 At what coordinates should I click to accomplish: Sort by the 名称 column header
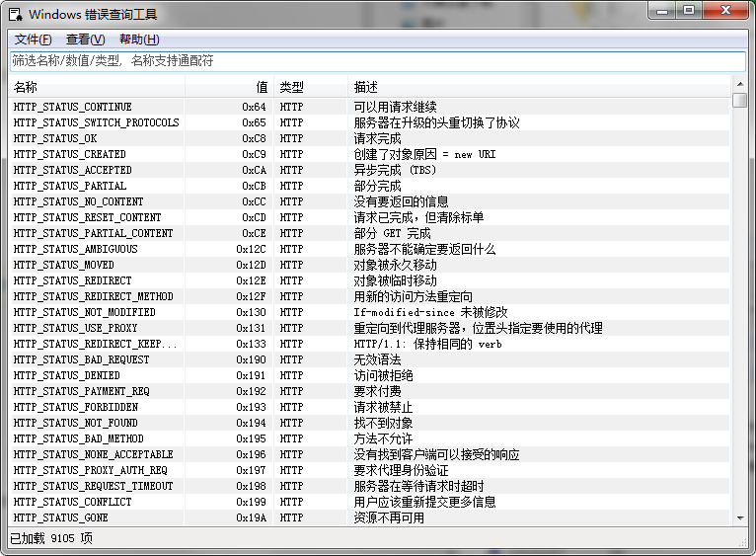pyautogui.click(x=97, y=87)
